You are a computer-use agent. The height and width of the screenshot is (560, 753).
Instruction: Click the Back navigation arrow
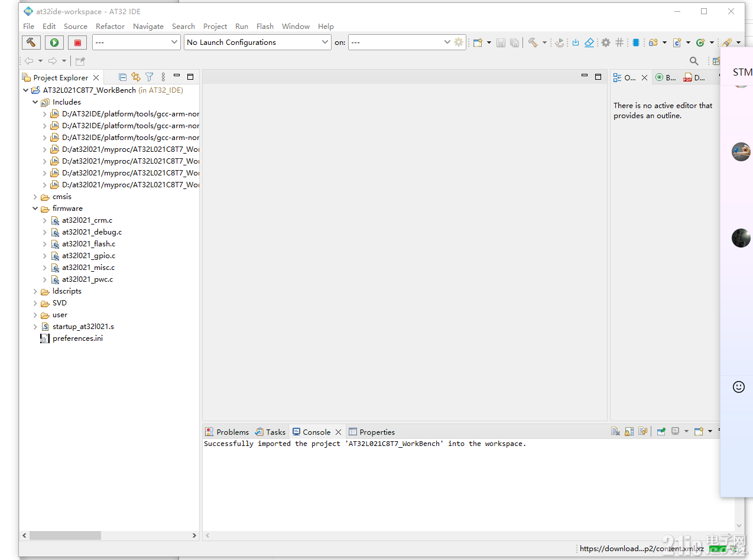(29, 61)
